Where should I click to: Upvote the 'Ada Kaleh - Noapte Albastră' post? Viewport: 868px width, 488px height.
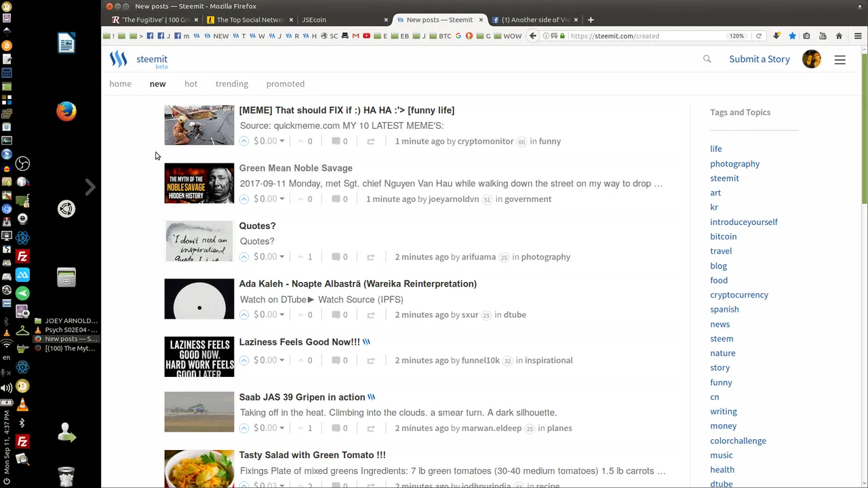pos(244,314)
